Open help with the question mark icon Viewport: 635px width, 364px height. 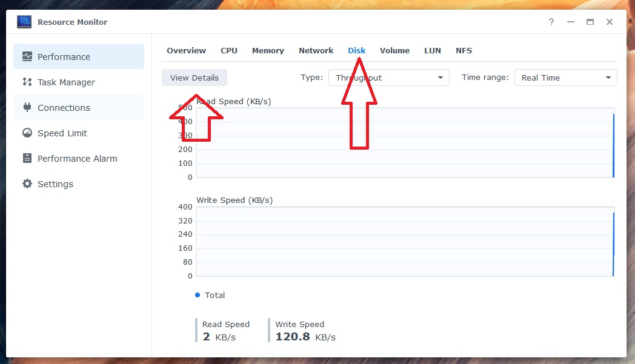pos(551,22)
